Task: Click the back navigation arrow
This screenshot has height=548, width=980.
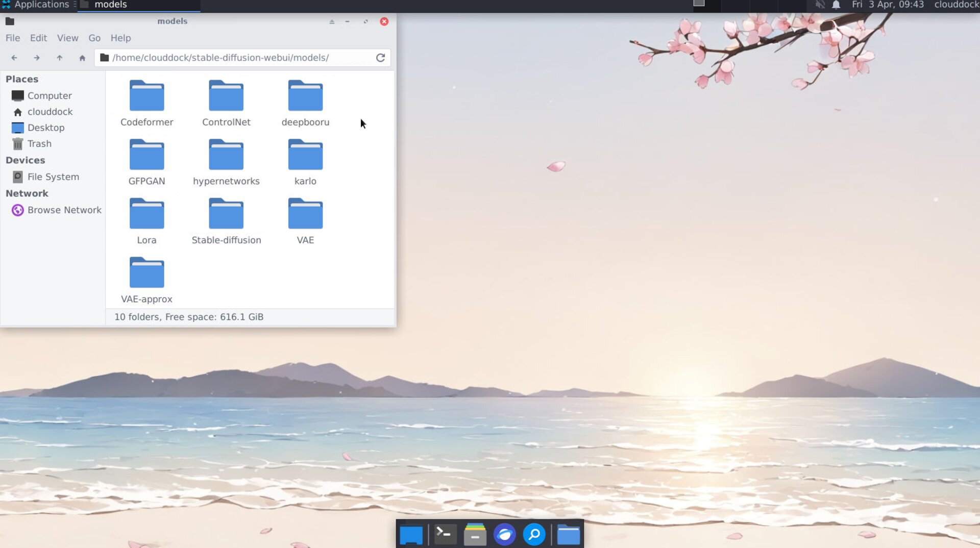Action: [x=14, y=58]
